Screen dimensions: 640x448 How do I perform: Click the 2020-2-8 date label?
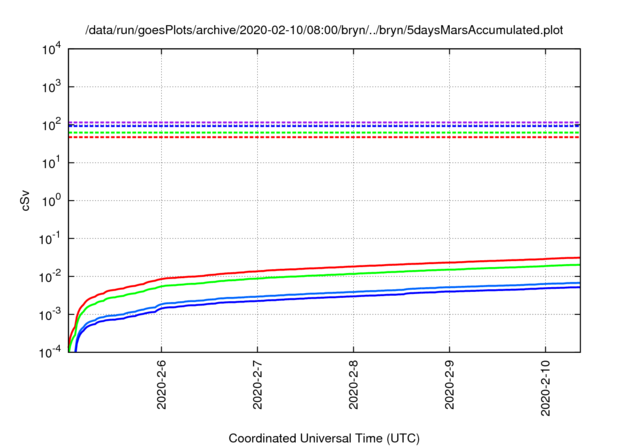353,385
